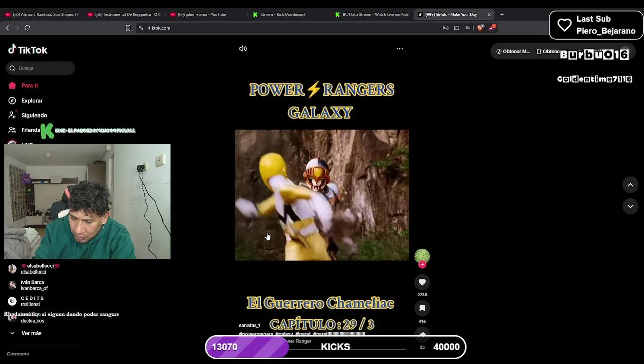Click the Obtener M... button
644x364 pixels.
point(513,51)
